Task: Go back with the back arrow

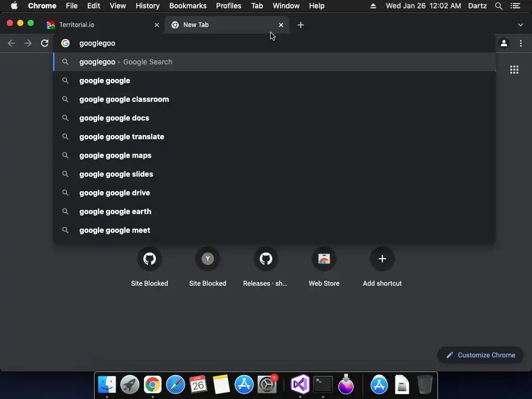Action: (11, 43)
